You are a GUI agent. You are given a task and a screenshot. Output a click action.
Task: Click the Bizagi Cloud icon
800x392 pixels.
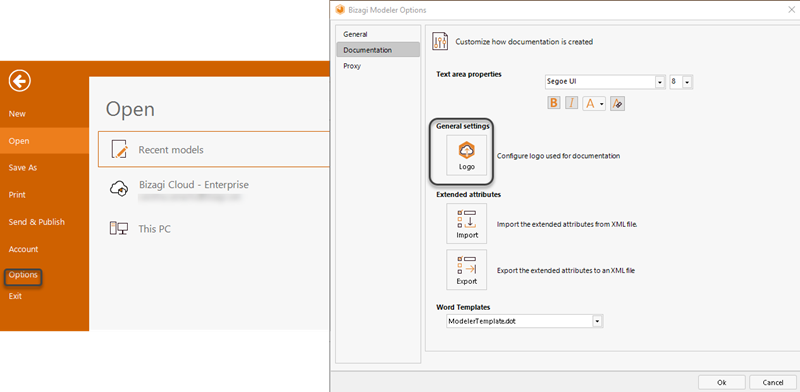(x=119, y=189)
